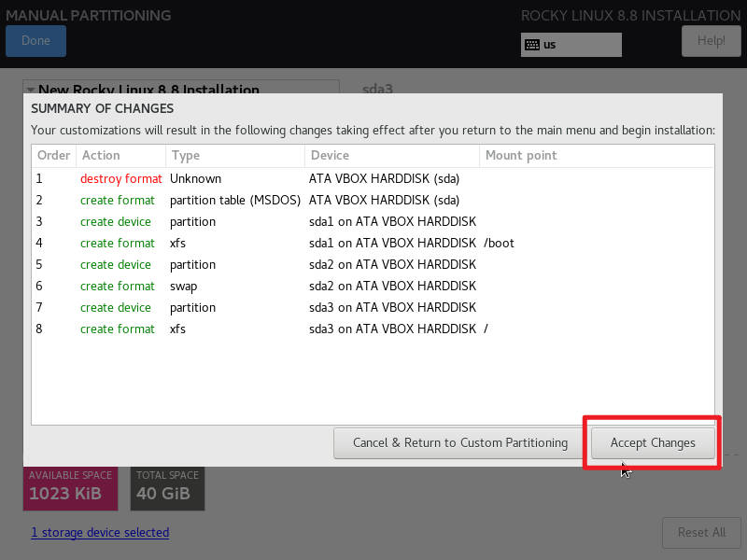Viewport: 747px width, 560px height.
Task: Select row 7 'partition' type cell
Action: (193, 308)
